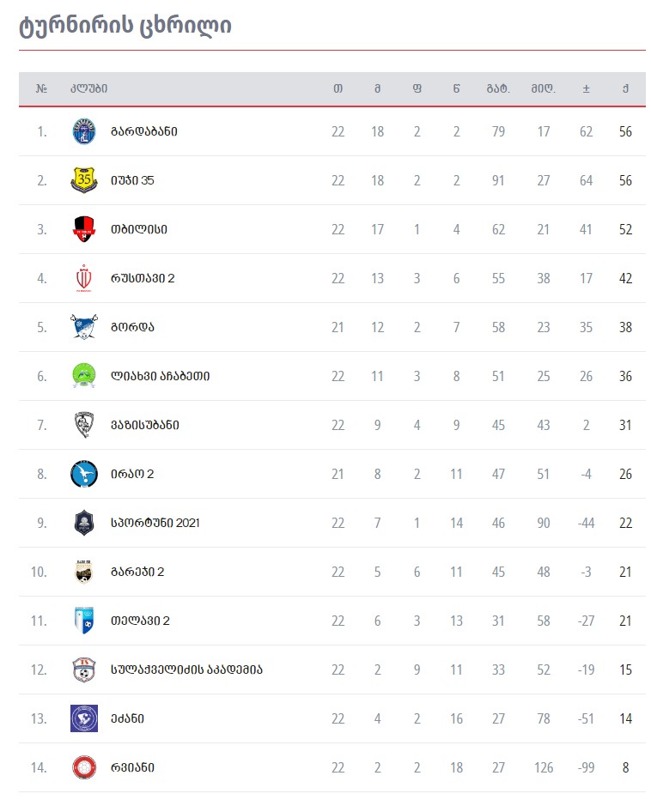Viewport: 651px width, 812px height.
Task: Click the yellow იუნი 35 club crest
Action: tap(84, 180)
